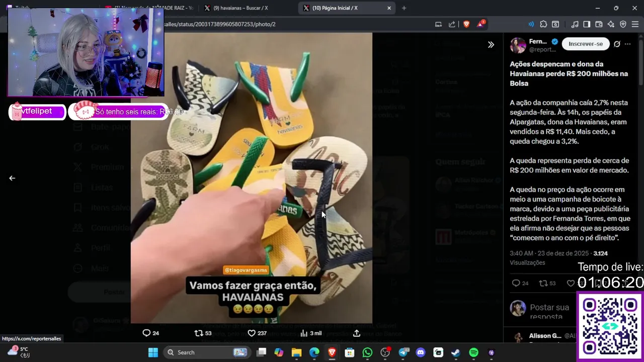Click the toolbar icon right of the puzzle

555,24
